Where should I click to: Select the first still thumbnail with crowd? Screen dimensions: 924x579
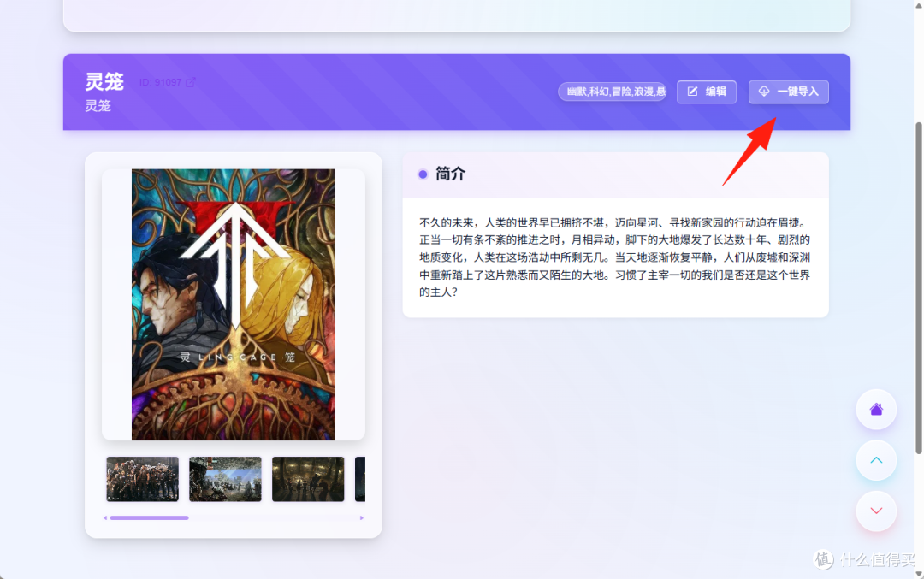[142, 479]
